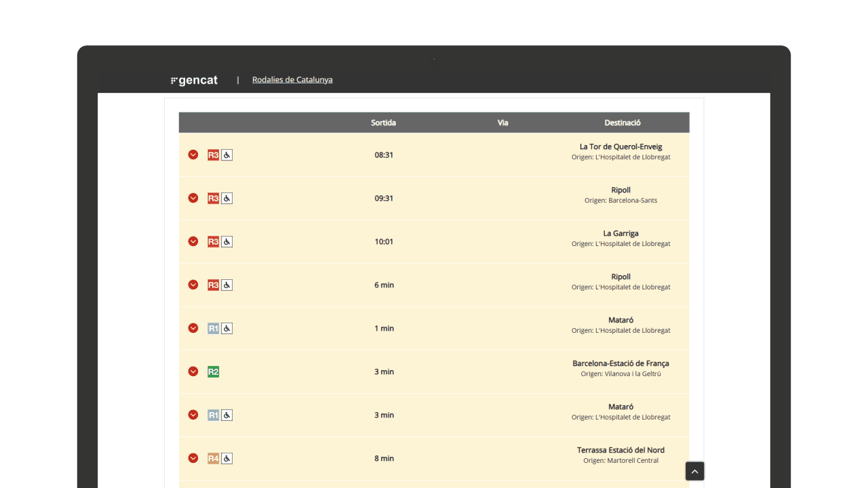Click the wheelchair icon on the Terrassa train
868x488 pixels.
tap(226, 459)
